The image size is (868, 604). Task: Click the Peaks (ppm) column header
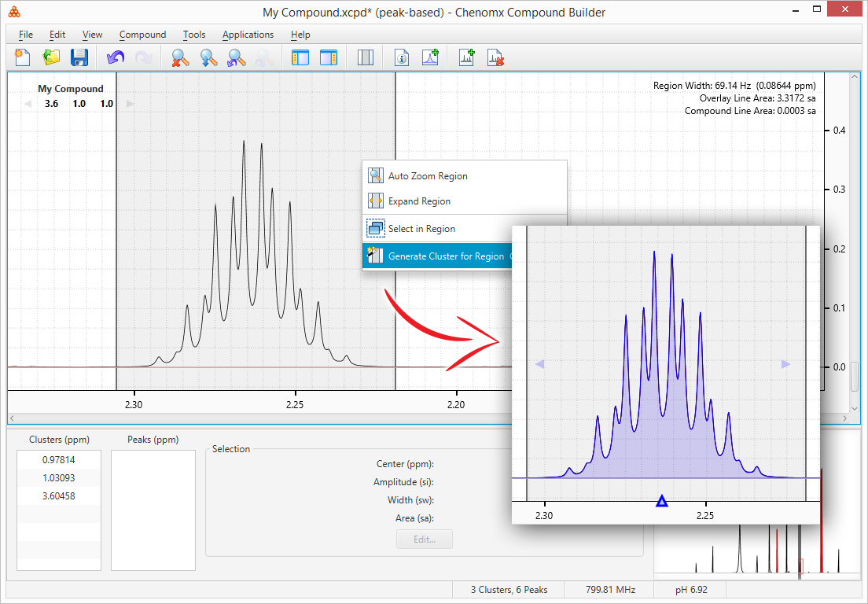pyautogui.click(x=153, y=440)
